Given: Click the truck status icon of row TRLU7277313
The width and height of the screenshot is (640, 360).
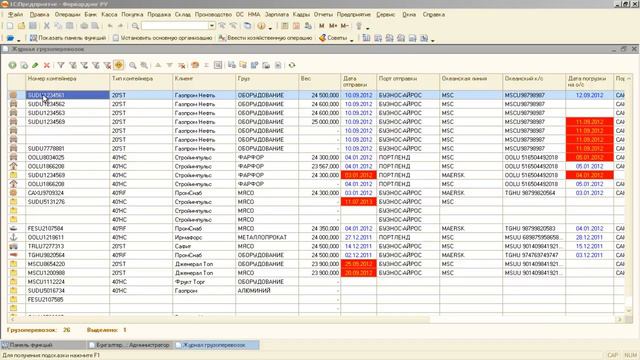Looking at the screenshot, I should [x=13, y=247].
